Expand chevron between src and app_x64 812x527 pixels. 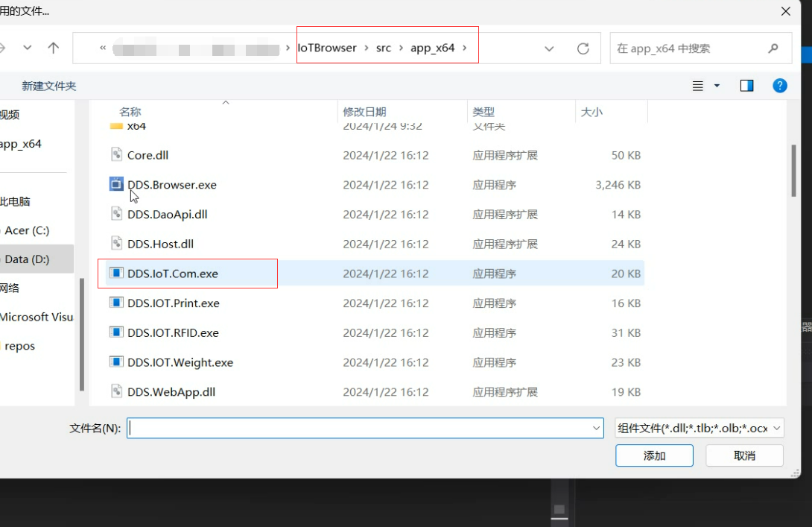[x=401, y=48]
